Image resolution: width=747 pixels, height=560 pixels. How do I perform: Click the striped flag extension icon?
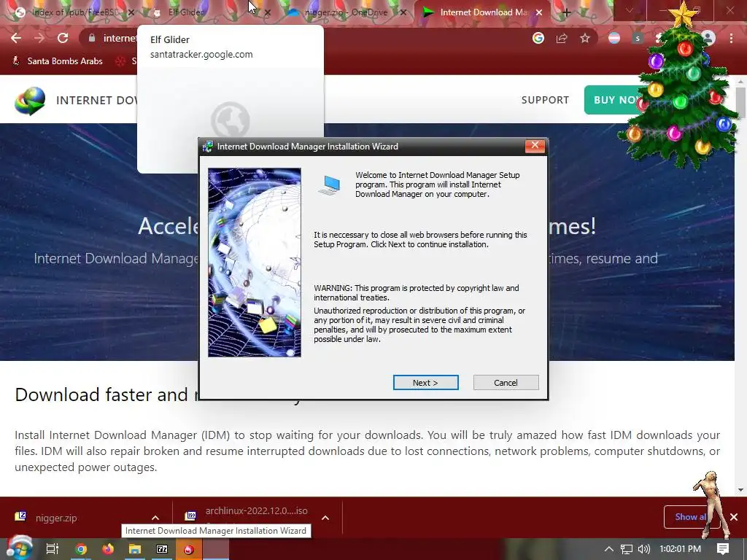point(614,38)
